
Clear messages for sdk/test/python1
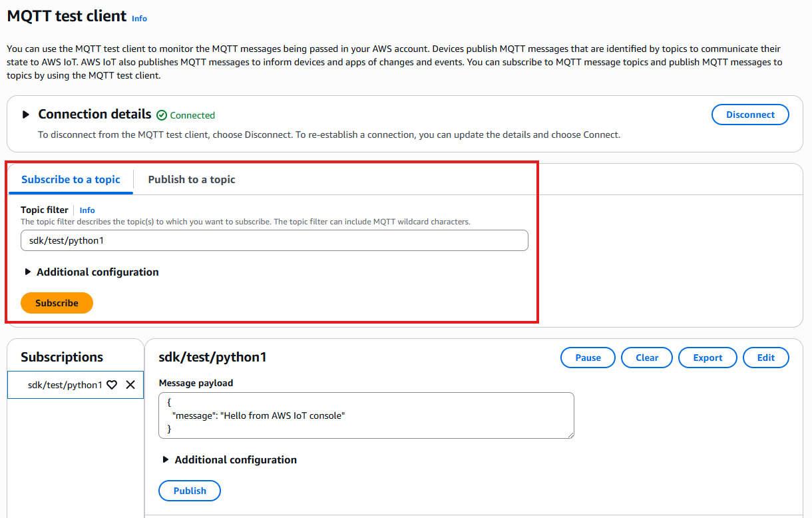[x=646, y=358]
